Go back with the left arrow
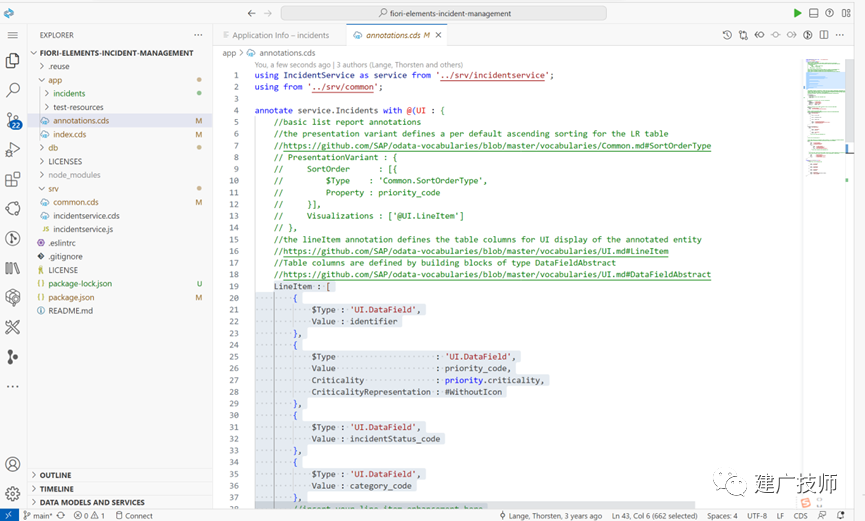Image resolution: width=865 pixels, height=521 pixels. 252,13
